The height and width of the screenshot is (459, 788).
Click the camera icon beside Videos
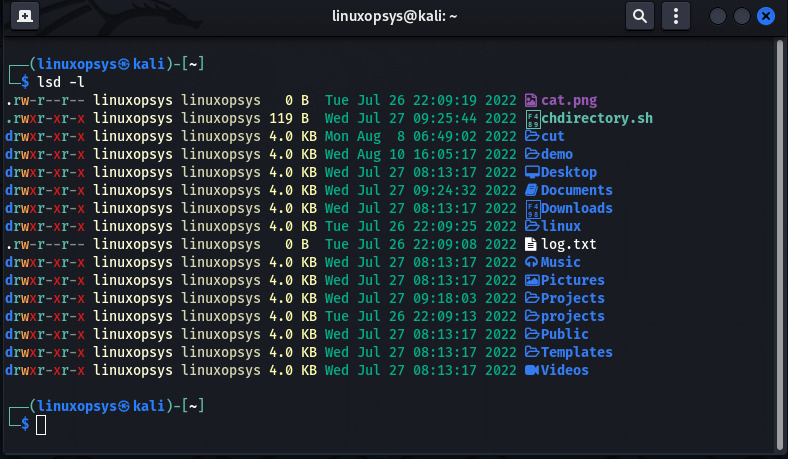click(x=532, y=370)
